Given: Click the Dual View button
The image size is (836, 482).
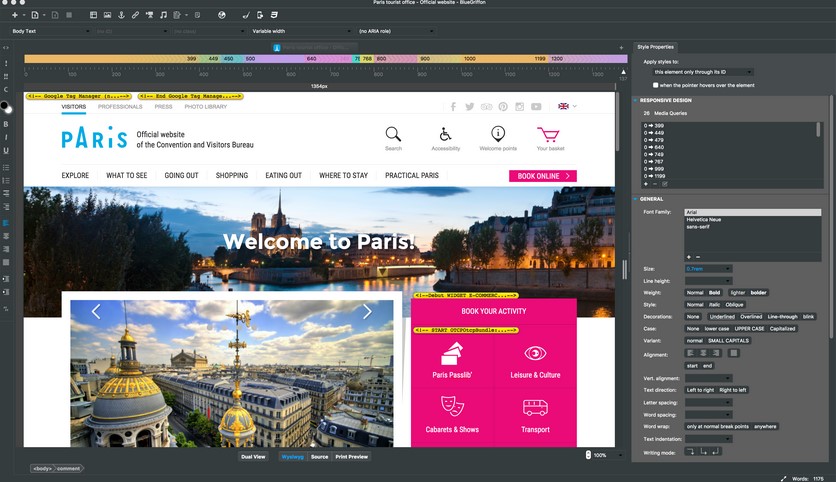Looking at the screenshot, I should tap(253, 457).
